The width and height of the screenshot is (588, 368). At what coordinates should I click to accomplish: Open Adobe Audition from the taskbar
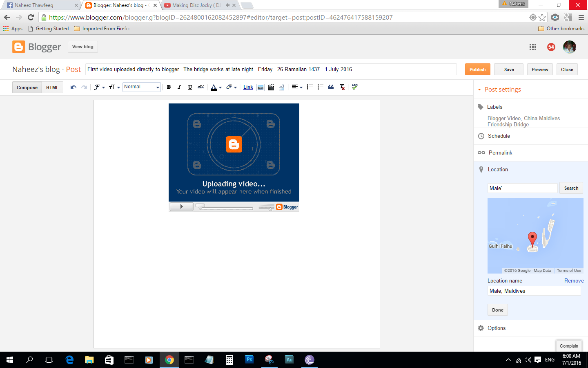(x=289, y=360)
